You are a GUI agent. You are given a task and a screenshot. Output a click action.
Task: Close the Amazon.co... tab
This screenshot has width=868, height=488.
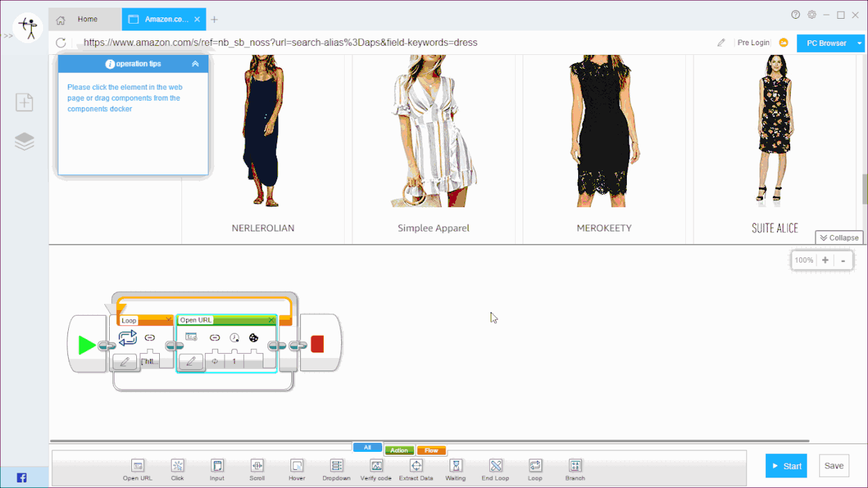click(197, 19)
